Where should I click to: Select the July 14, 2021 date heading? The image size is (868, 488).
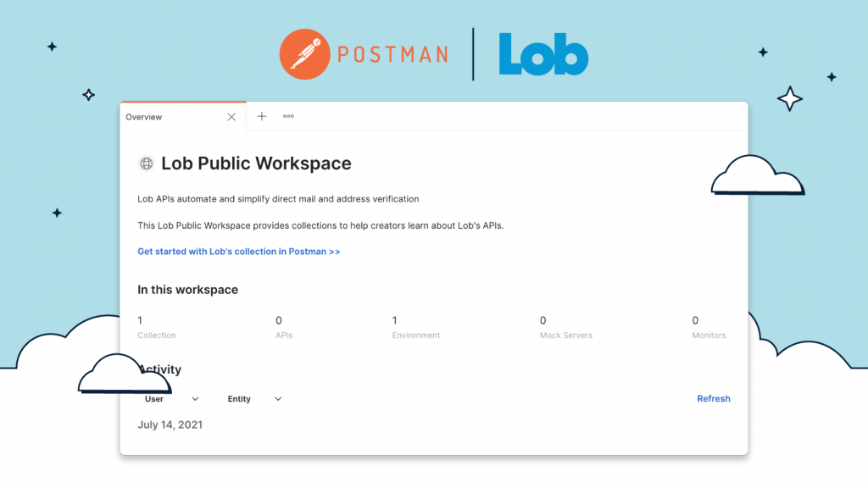(170, 425)
